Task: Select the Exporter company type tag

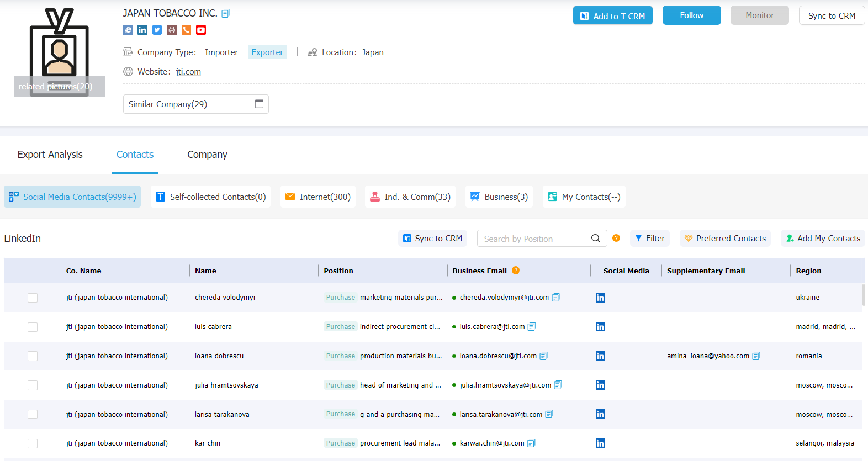Action: coord(267,52)
